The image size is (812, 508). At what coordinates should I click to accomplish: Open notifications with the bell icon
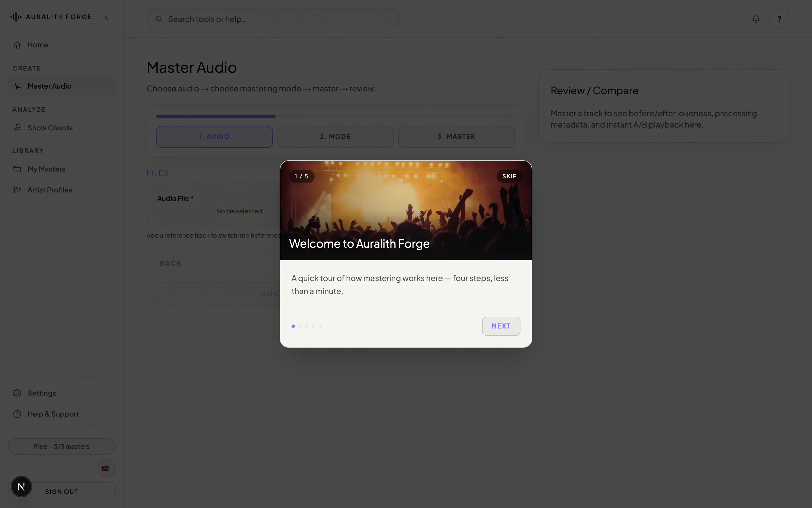pyautogui.click(x=756, y=19)
